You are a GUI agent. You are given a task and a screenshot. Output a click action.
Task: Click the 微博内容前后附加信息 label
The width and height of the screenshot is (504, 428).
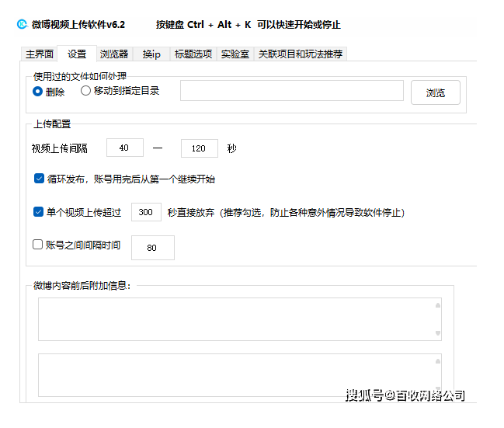[82, 286]
